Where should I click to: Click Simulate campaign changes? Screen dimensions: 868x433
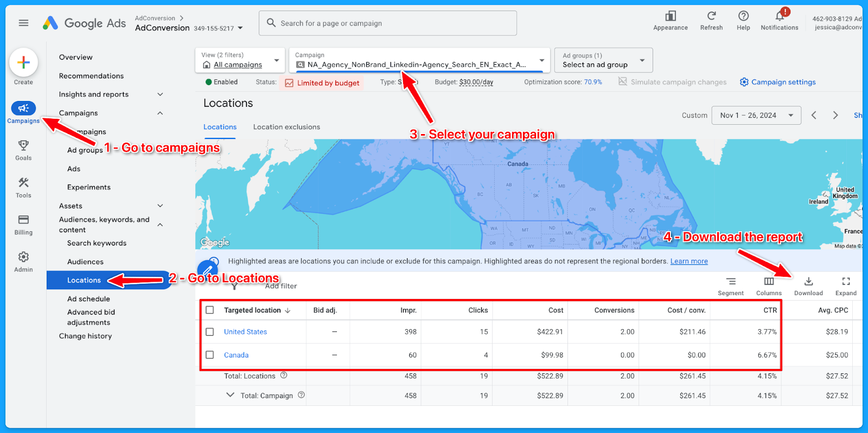[672, 82]
